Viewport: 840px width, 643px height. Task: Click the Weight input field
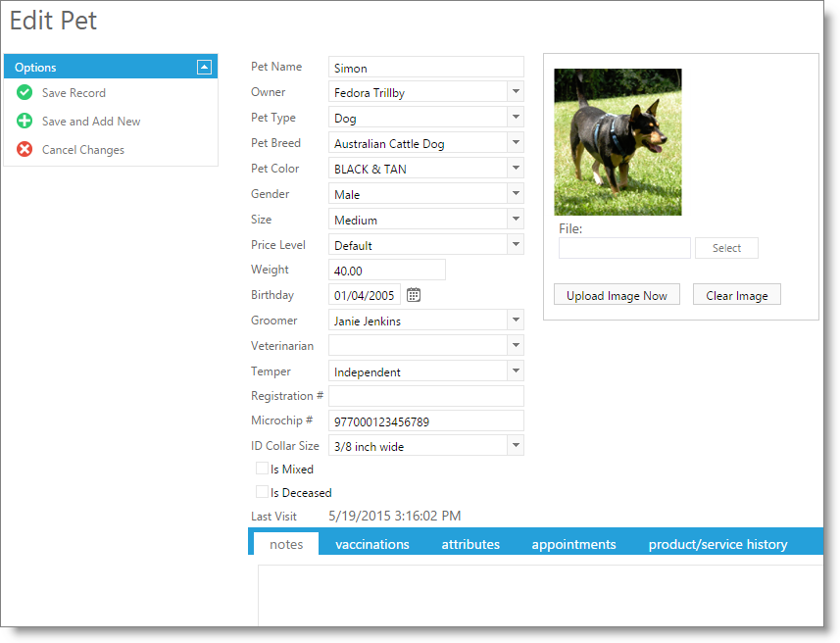tap(387, 270)
